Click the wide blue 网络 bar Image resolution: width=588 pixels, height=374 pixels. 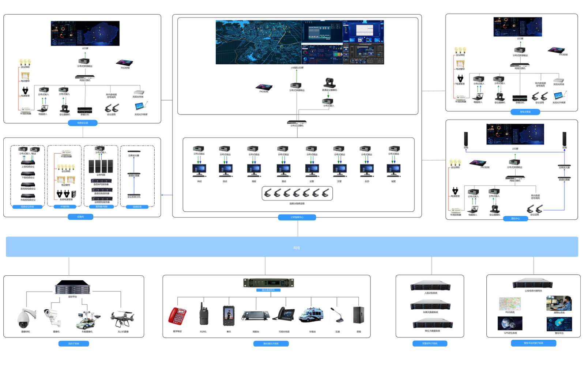[x=292, y=247]
